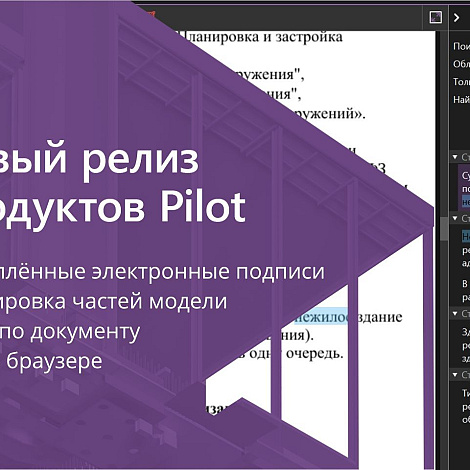Click the word "очередь." in the document
The width and height of the screenshot is (470, 470).
315,353
